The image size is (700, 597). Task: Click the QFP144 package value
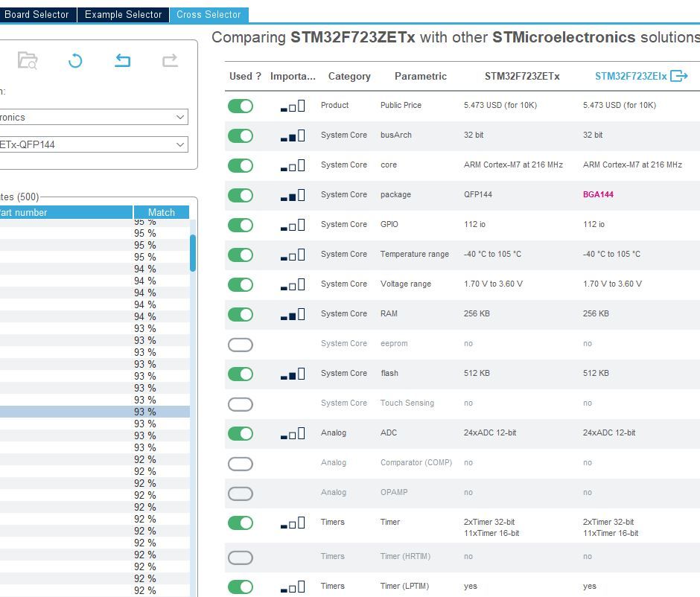click(x=477, y=194)
